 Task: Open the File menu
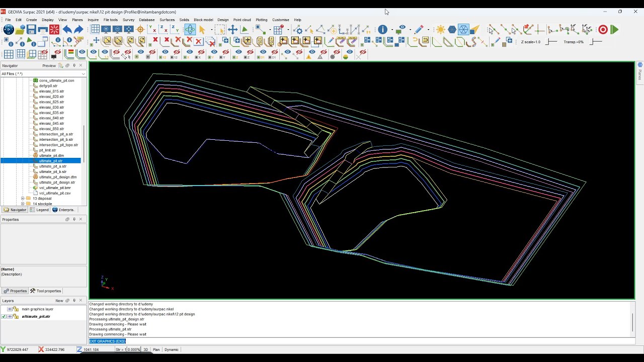8,20
